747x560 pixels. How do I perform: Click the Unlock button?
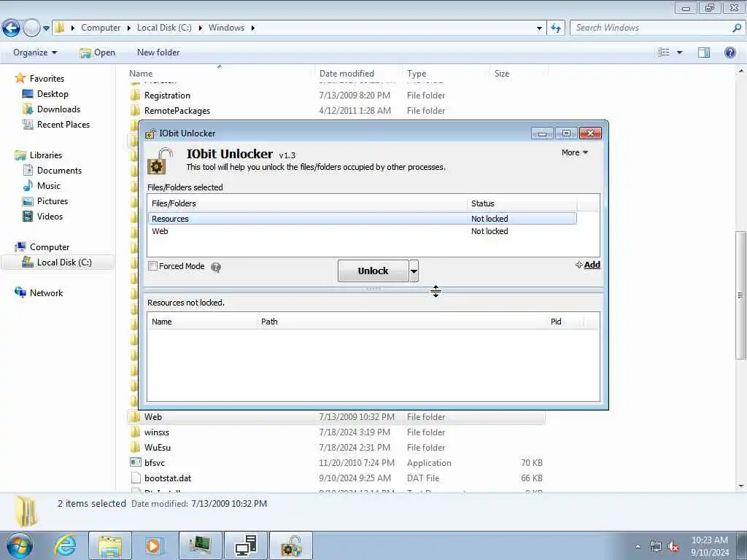pos(373,271)
